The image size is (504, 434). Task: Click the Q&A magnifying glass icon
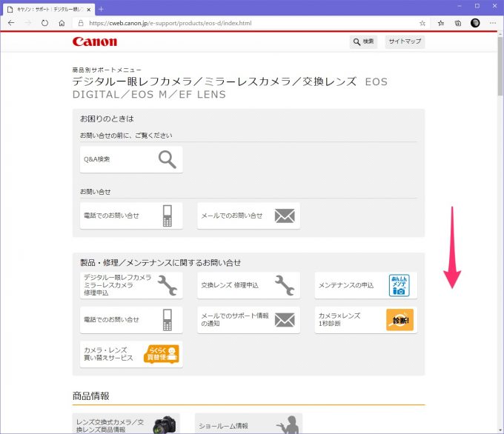coord(168,160)
